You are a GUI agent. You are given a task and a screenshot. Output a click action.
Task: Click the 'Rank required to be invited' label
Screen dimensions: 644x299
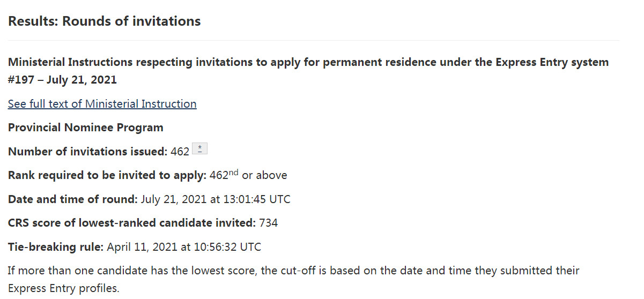(107, 175)
